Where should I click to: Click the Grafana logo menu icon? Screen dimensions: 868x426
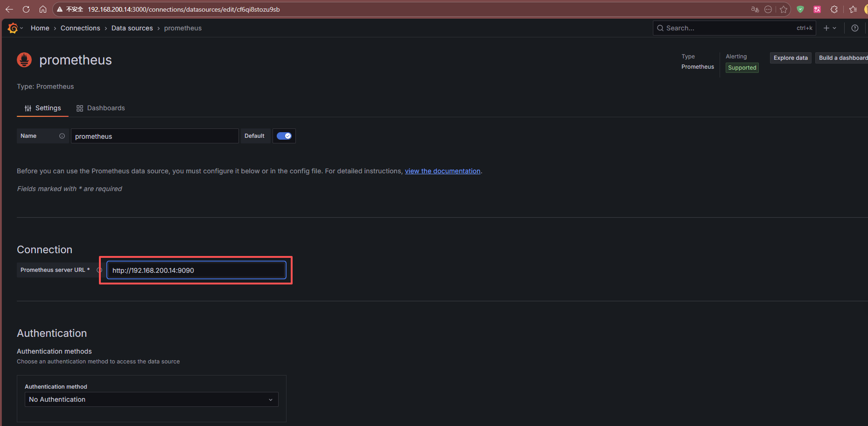pos(13,28)
